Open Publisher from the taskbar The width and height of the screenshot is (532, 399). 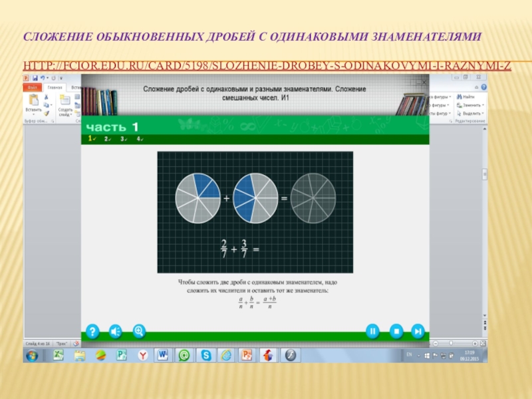[x=121, y=355]
